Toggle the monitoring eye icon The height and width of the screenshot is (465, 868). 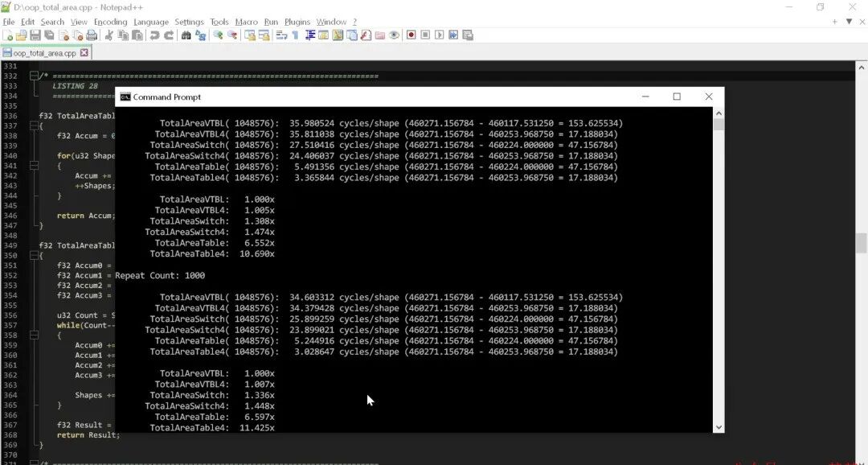click(394, 35)
